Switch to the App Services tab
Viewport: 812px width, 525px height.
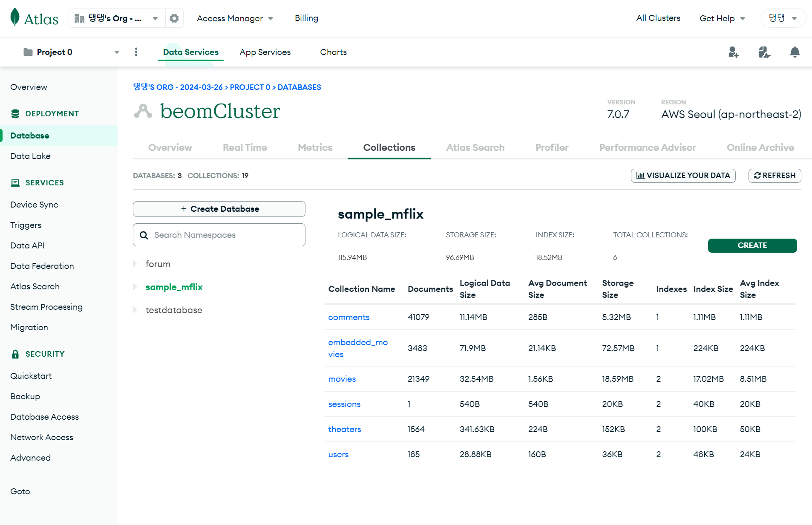pos(265,52)
